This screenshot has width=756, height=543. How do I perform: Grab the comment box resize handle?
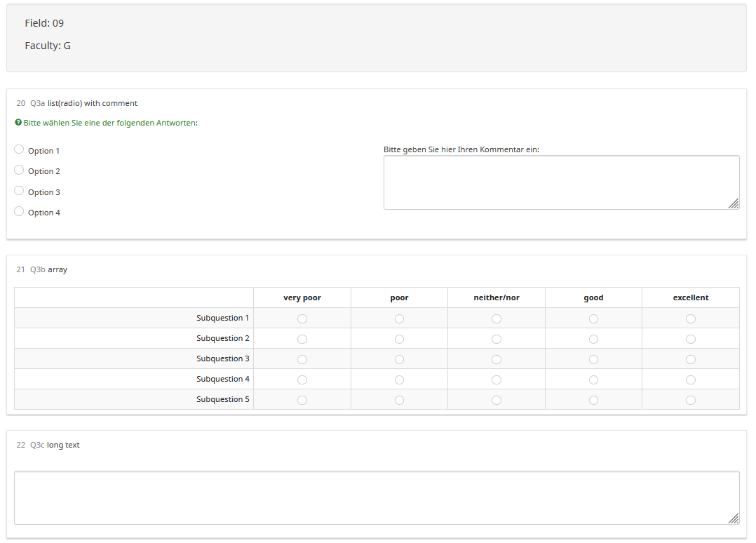tap(734, 203)
